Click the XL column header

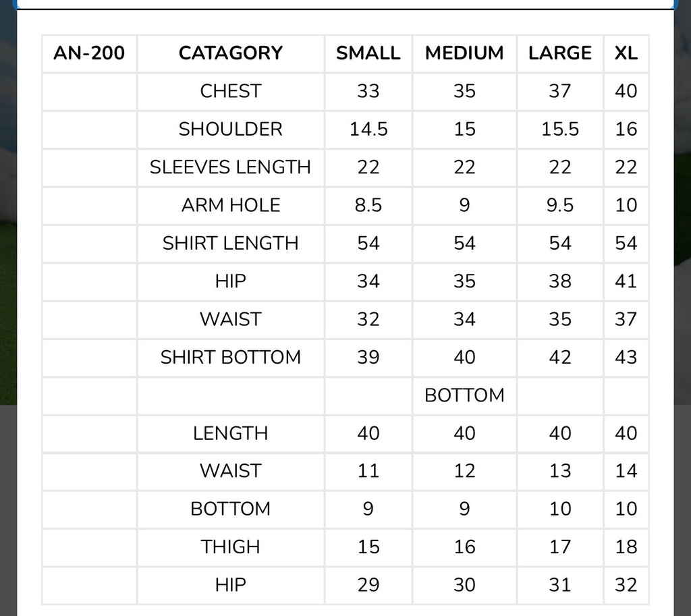[x=626, y=53]
